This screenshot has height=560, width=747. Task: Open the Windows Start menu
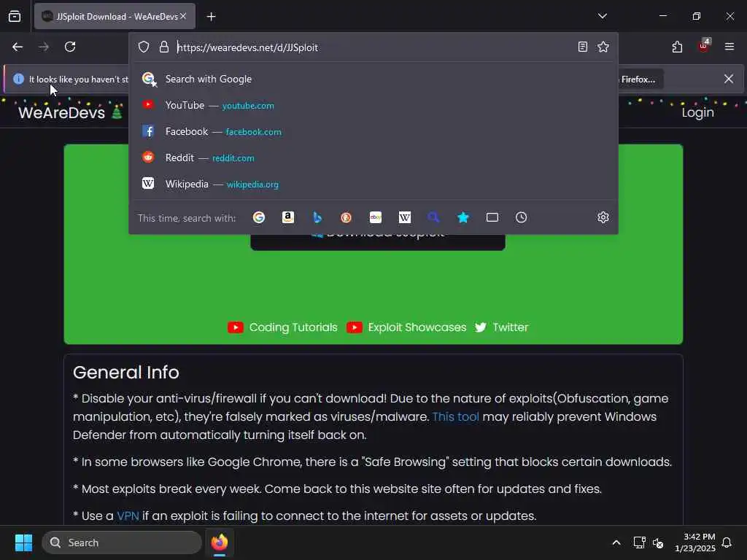pos(23,542)
